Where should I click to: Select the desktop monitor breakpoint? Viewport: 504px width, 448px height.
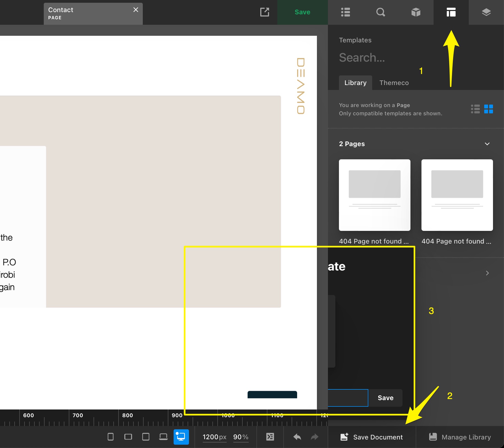(181, 437)
